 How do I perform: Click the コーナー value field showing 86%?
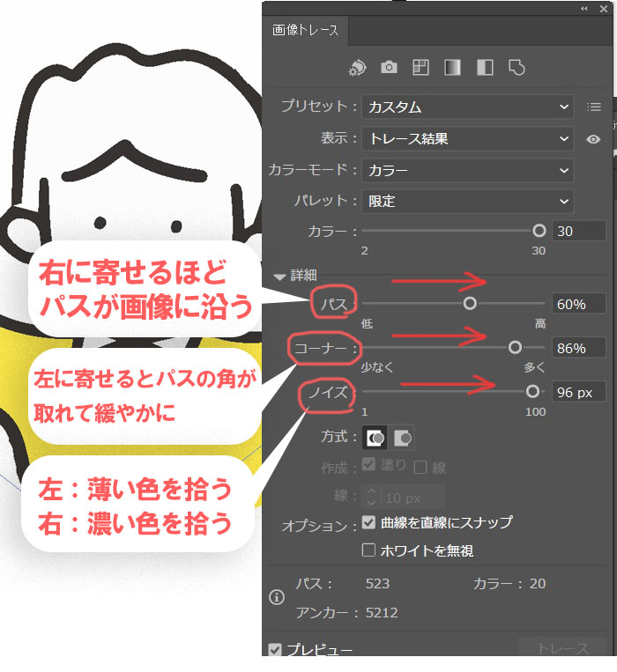pos(578,348)
